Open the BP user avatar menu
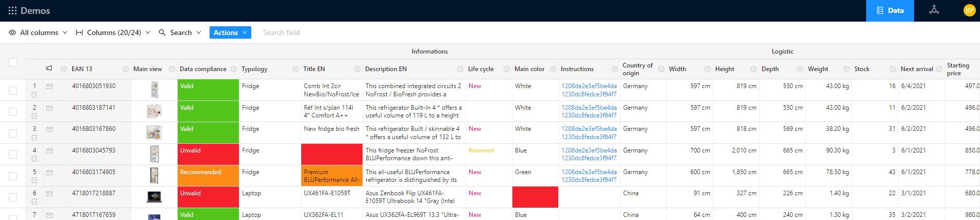 tap(969, 10)
